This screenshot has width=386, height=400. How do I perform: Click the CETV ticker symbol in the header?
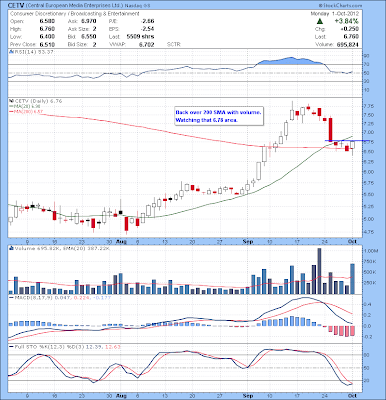point(15,5)
